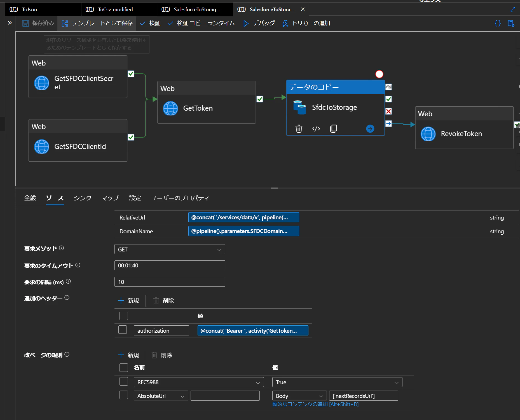Screen dimensions: 520x420
Task: Open the pipeline JSON code view braces icon
Action: coord(498,23)
